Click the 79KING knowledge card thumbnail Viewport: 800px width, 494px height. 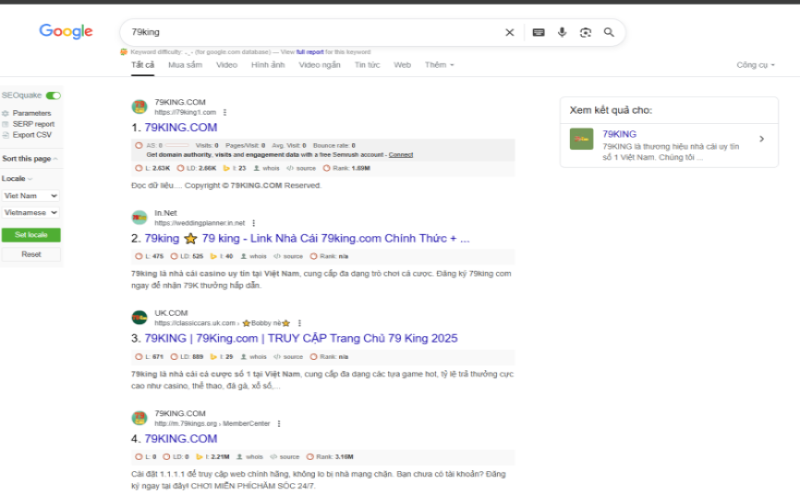click(x=582, y=139)
